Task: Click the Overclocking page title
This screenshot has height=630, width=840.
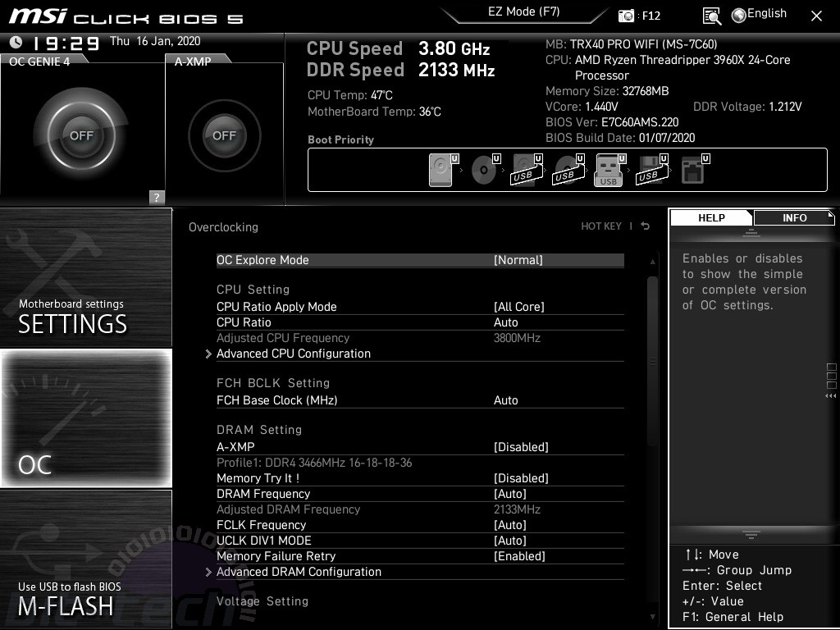Action: click(x=223, y=227)
